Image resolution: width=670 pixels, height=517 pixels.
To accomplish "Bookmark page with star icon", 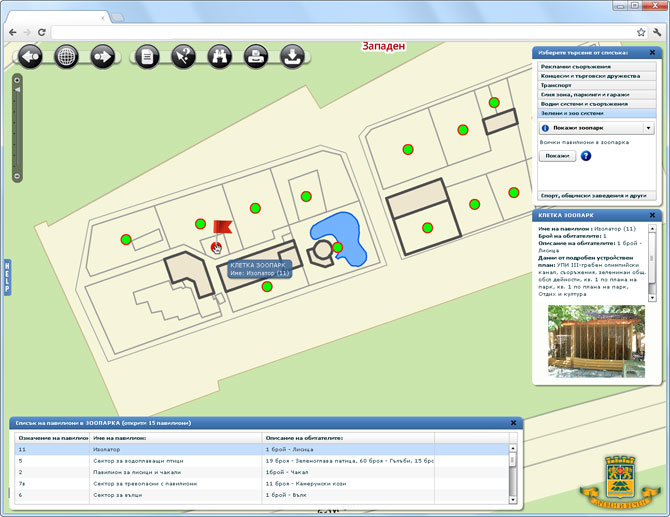I will 641,32.
